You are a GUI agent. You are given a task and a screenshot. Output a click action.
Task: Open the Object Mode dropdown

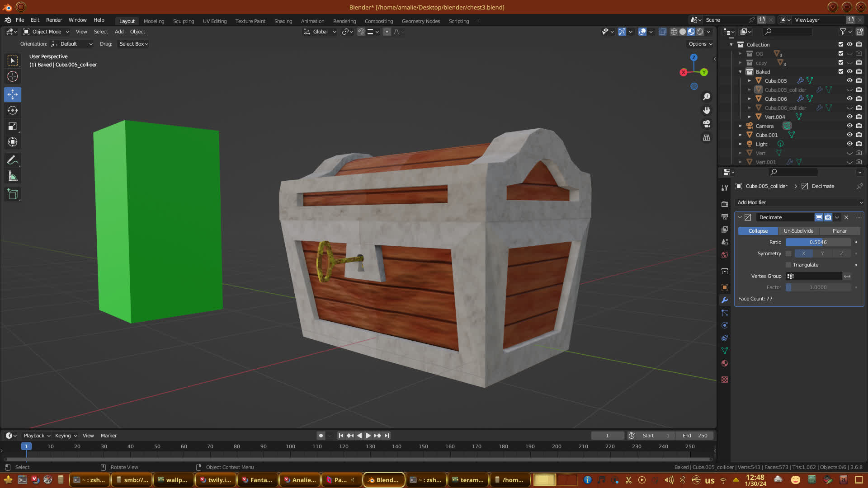46,32
